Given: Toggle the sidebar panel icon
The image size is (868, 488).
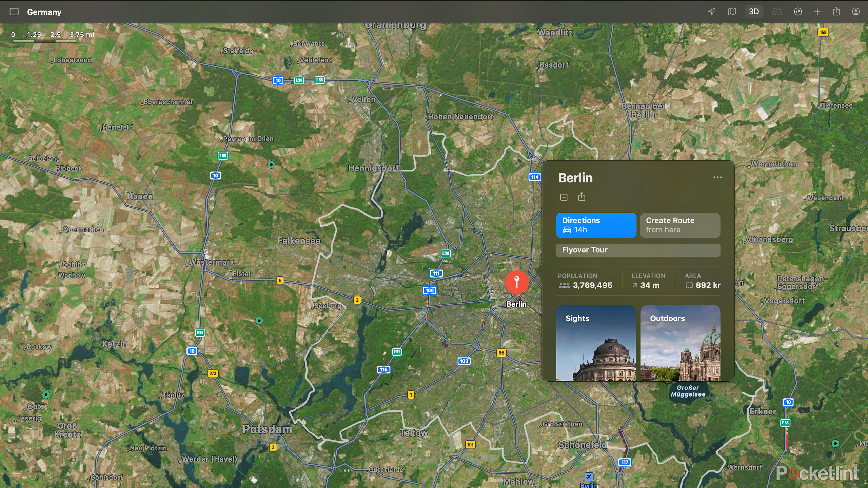Looking at the screenshot, I should [14, 12].
